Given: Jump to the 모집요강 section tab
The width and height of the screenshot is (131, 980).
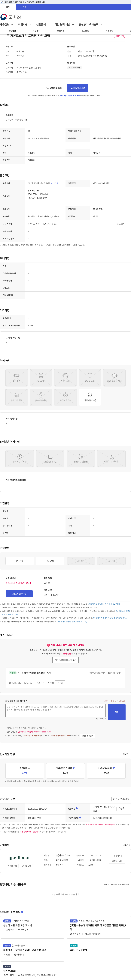Looking at the screenshot, I should coord(12,31).
